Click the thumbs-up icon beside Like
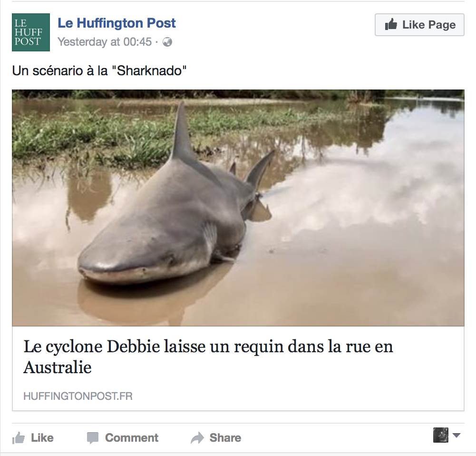The image size is (476, 456). point(19,438)
